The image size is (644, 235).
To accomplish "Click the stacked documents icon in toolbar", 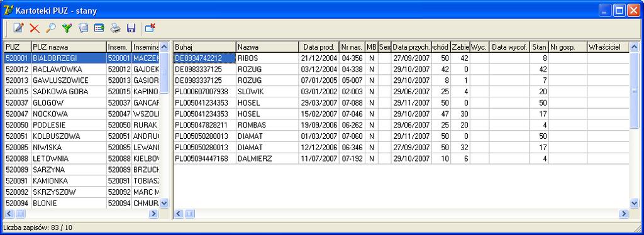I will (x=84, y=28).
